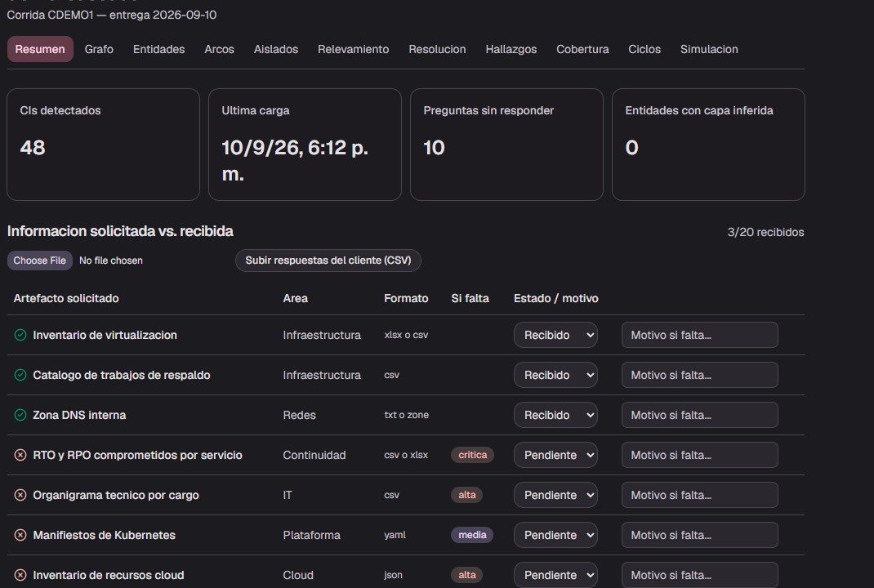Expand the Pendiente dropdown for Inventario de recursos cloud

click(555, 575)
